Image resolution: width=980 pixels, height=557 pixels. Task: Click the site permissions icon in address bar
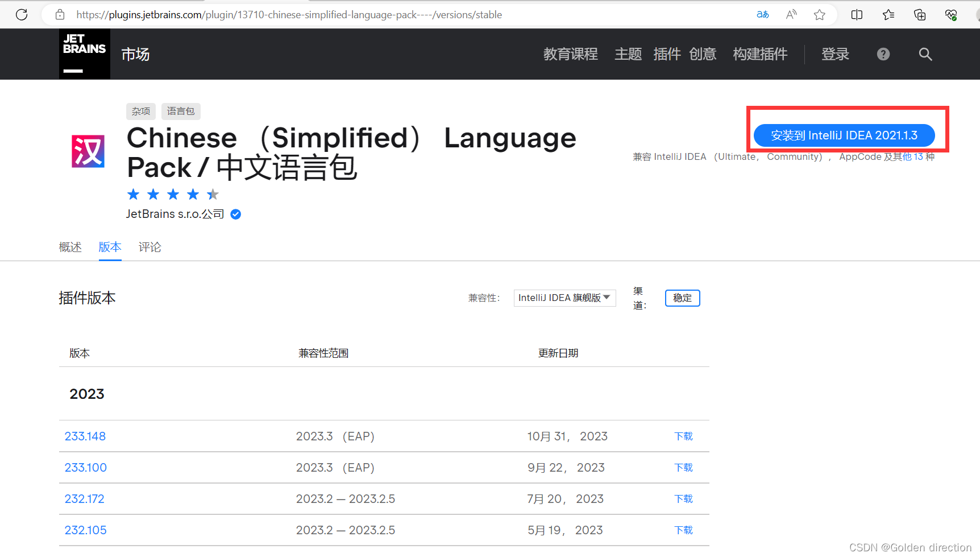click(60, 15)
